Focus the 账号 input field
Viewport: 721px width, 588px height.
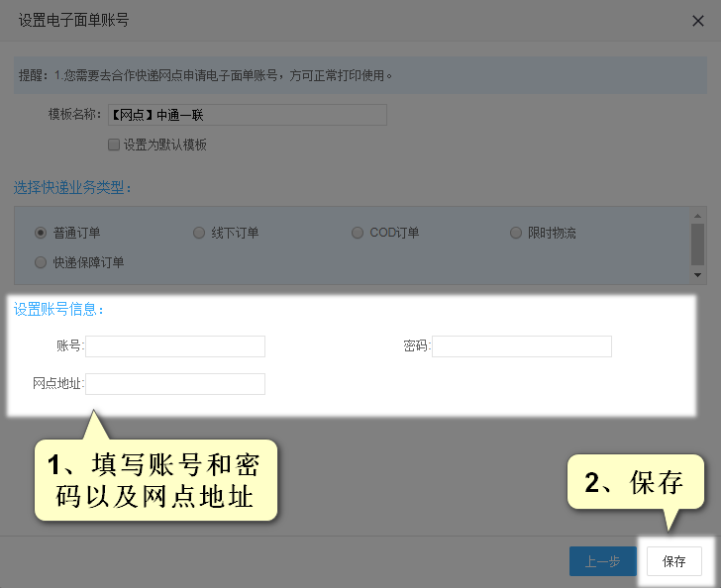175,346
